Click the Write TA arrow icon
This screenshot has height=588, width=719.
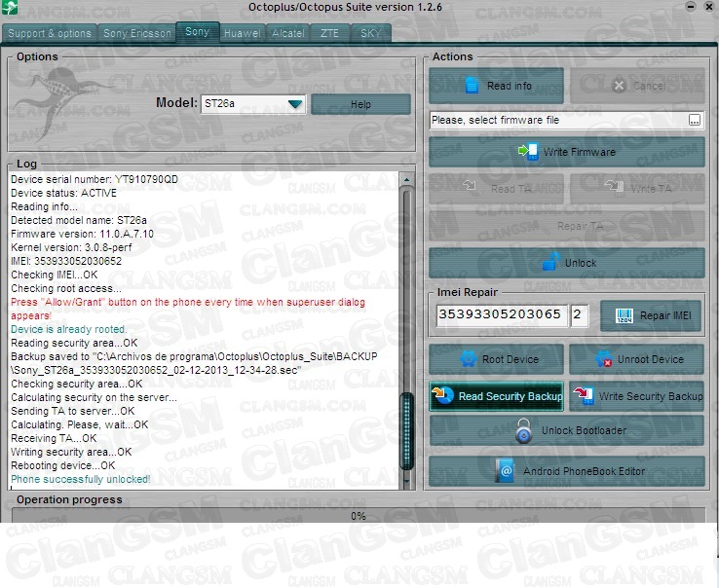(x=614, y=186)
